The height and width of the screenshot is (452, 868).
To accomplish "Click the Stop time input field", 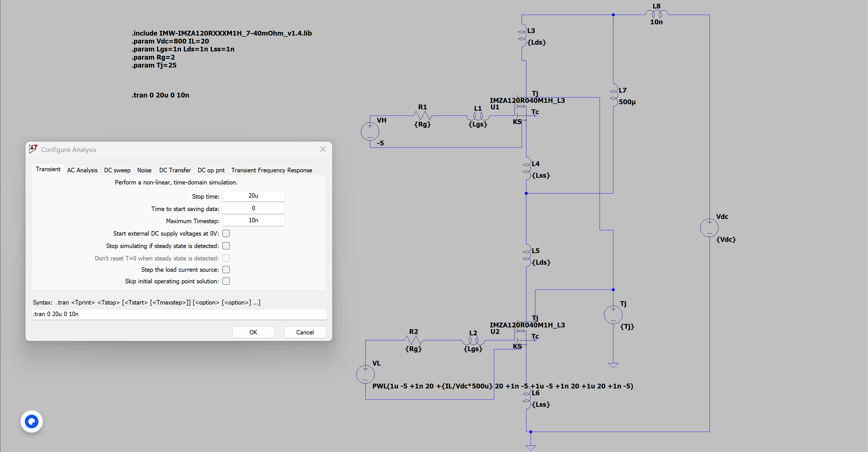I will click(253, 196).
